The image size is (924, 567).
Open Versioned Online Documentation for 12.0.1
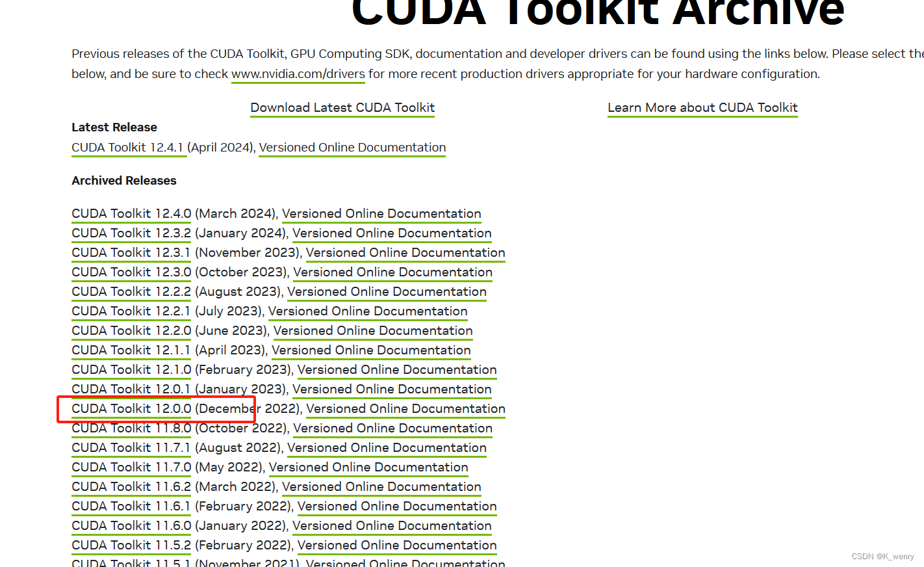[392, 389]
